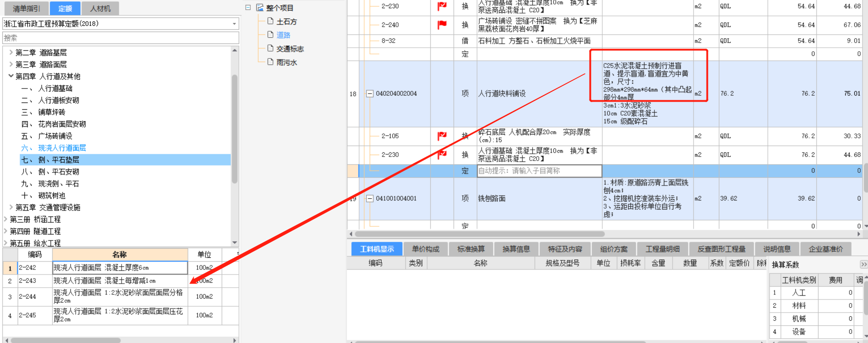This screenshot has height=343, width=868.
Task: Select 一、人行道基础 tree item
Action: 47,88
